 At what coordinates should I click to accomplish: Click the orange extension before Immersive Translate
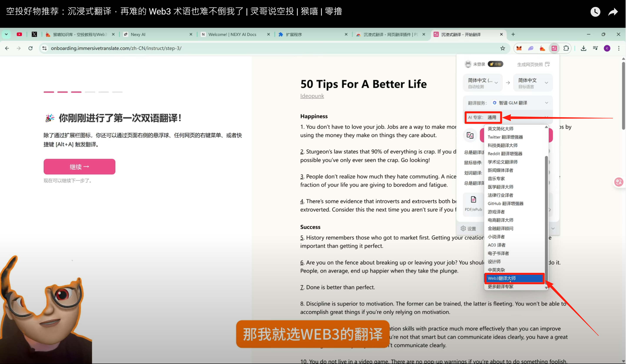[542, 48]
